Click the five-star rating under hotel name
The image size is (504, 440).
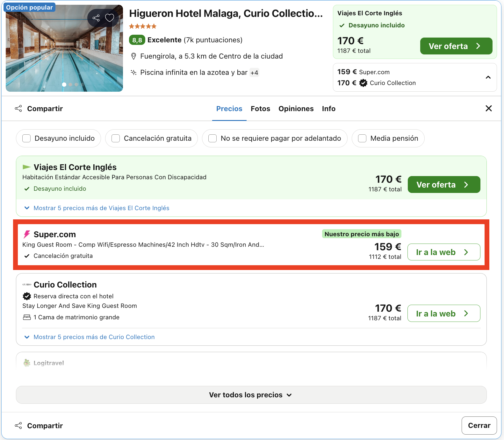pyautogui.click(x=143, y=26)
